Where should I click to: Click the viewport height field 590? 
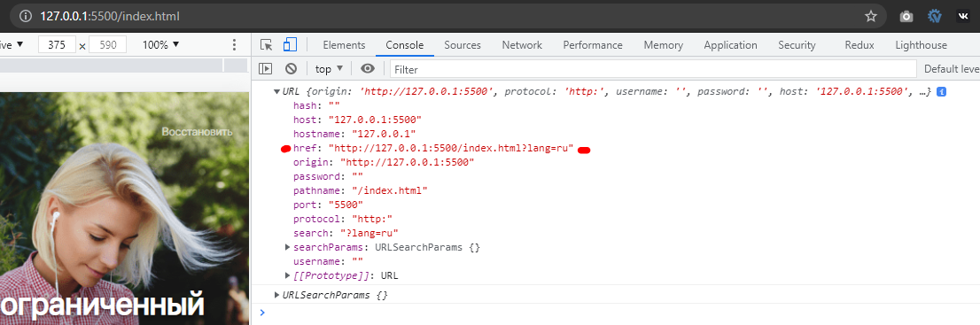click(108, 45)
